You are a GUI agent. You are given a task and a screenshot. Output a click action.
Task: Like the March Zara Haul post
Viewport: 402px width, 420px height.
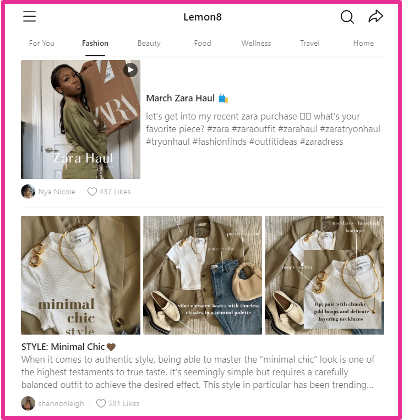[x=92, y=192]
